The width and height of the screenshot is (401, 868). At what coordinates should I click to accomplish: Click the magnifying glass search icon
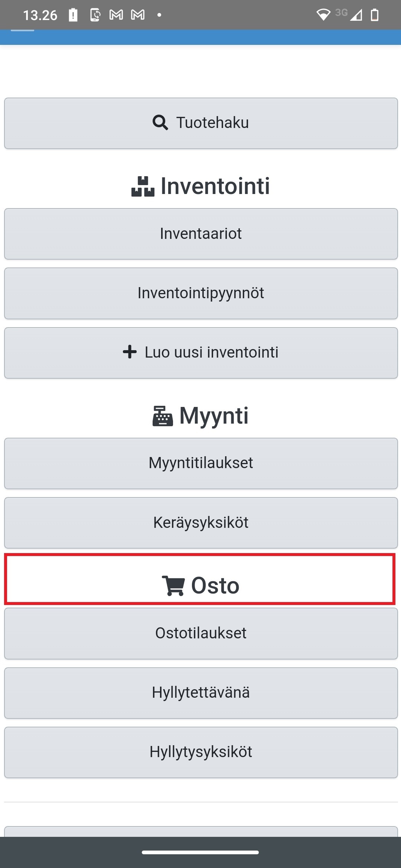click(160, 123)
